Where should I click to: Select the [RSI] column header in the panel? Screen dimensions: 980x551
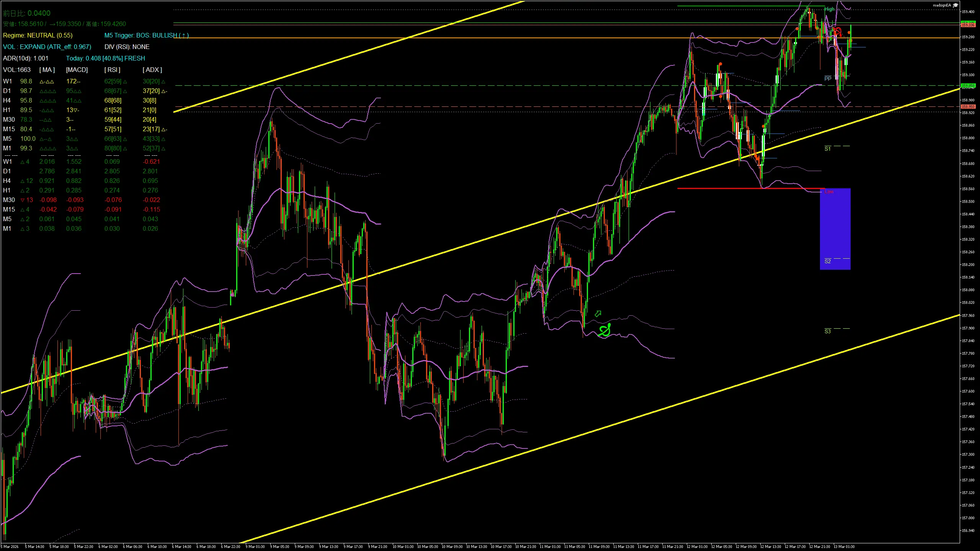[112, 70]
